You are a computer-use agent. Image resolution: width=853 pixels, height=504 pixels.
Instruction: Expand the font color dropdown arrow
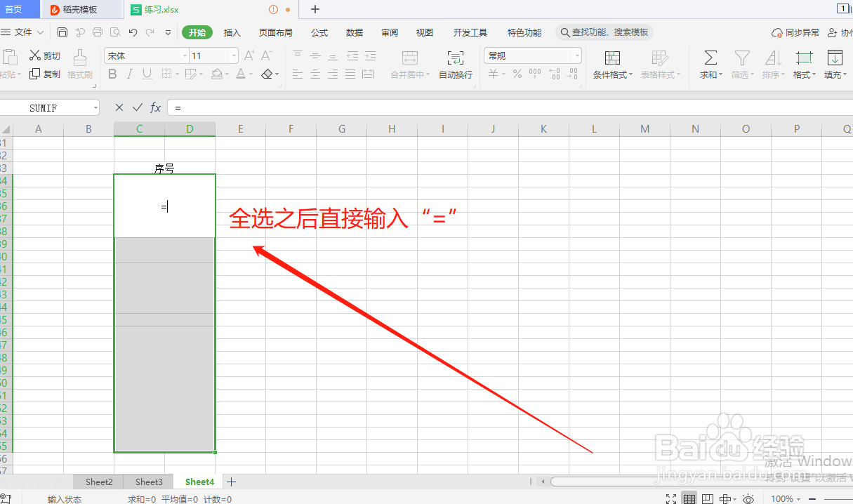tap(251, 74)
